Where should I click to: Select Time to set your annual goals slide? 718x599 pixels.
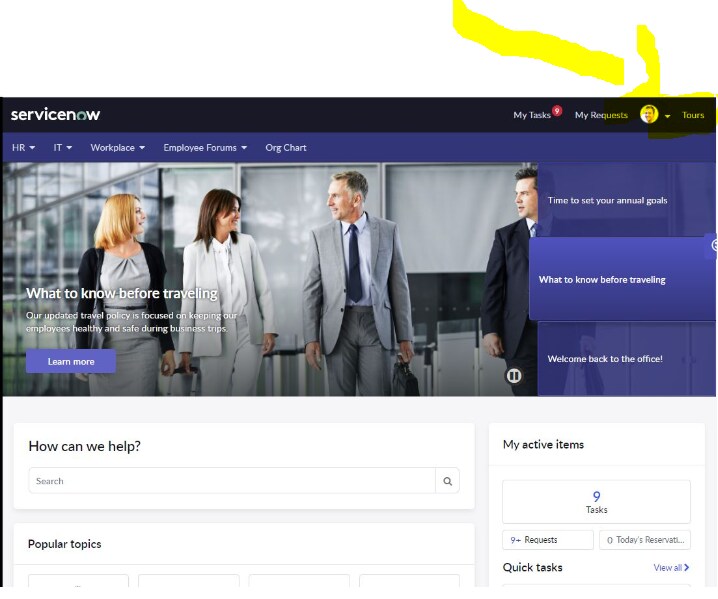[x=626, y=200]
